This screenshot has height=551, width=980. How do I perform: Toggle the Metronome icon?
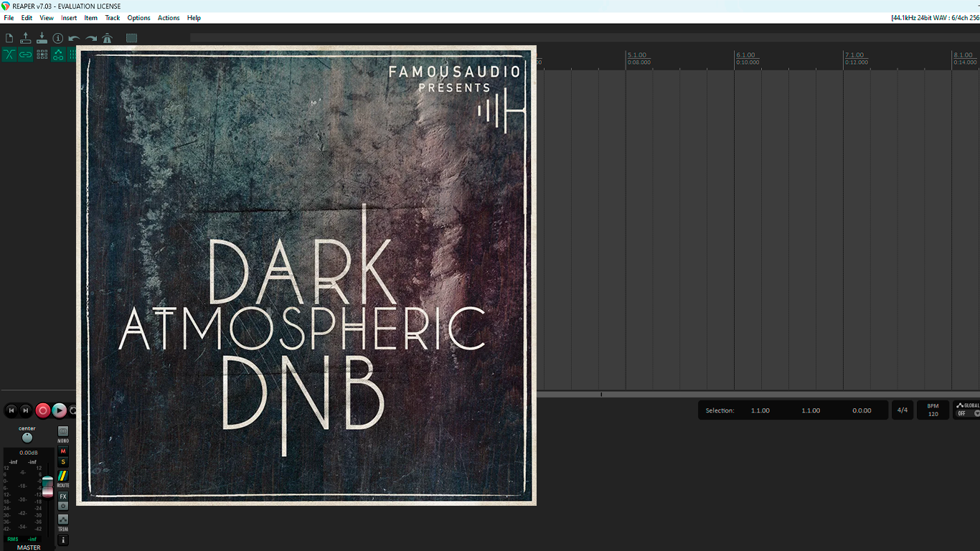(108, 38)
